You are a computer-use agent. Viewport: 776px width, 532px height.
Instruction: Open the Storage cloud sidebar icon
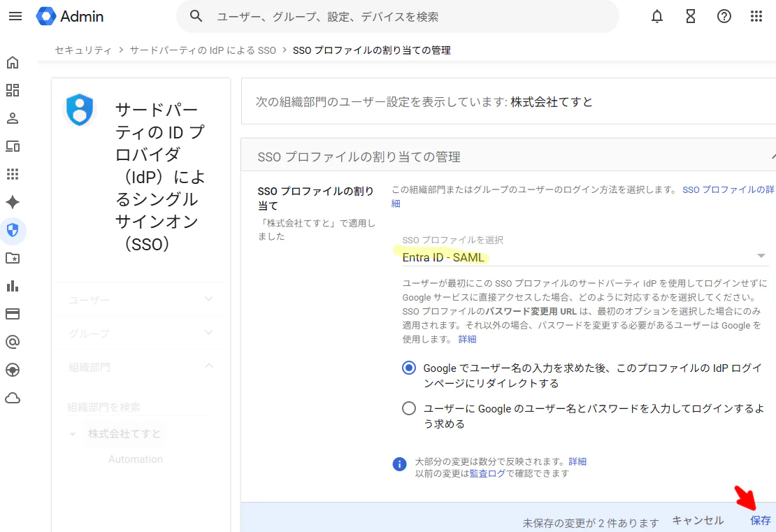[13, 398]
